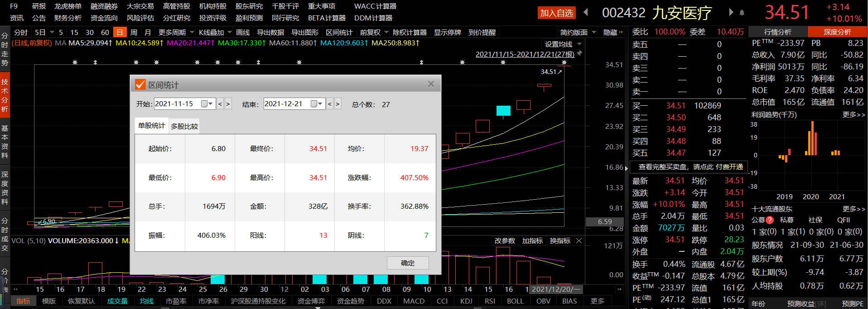Click the pin icon beside date range
Screen dimensions: 868x309
click(579, 54)
